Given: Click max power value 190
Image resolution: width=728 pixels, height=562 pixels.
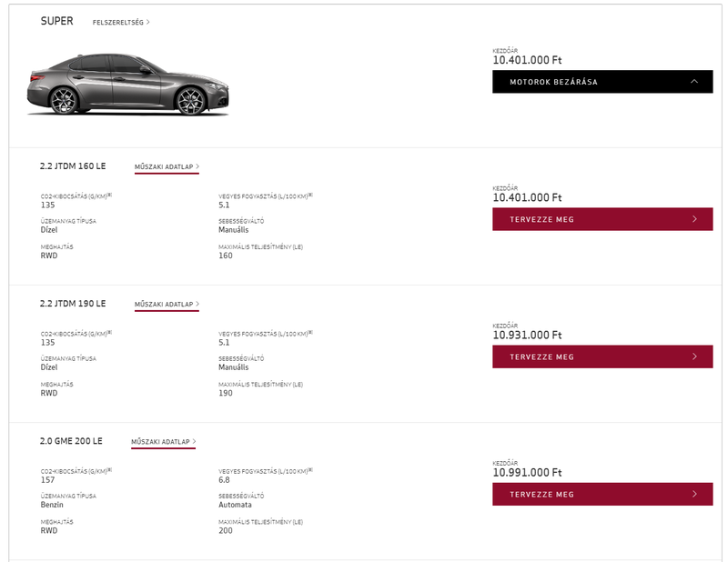Looking at the screenshot, I should [226, 393].
